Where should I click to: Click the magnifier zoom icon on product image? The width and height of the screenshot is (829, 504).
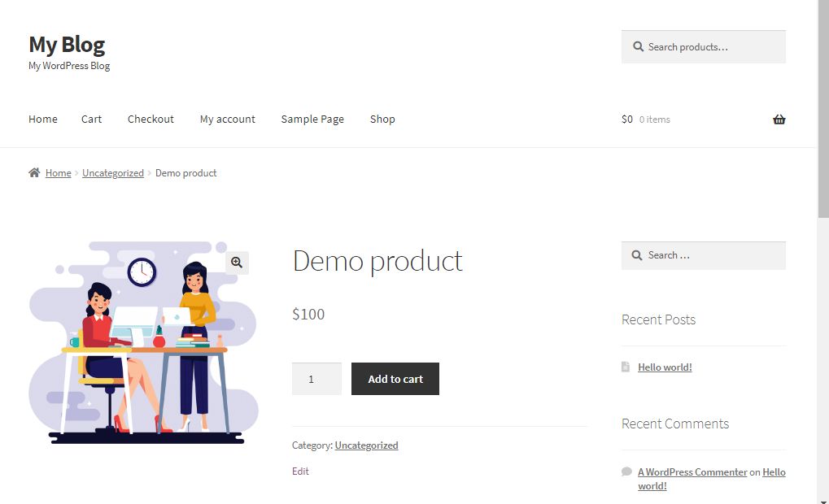point(237,262)
